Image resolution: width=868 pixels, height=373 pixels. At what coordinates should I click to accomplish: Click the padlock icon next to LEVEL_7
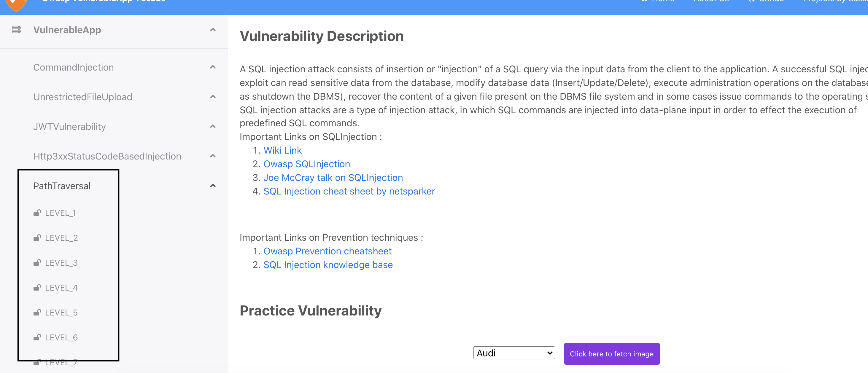[37, 362]
